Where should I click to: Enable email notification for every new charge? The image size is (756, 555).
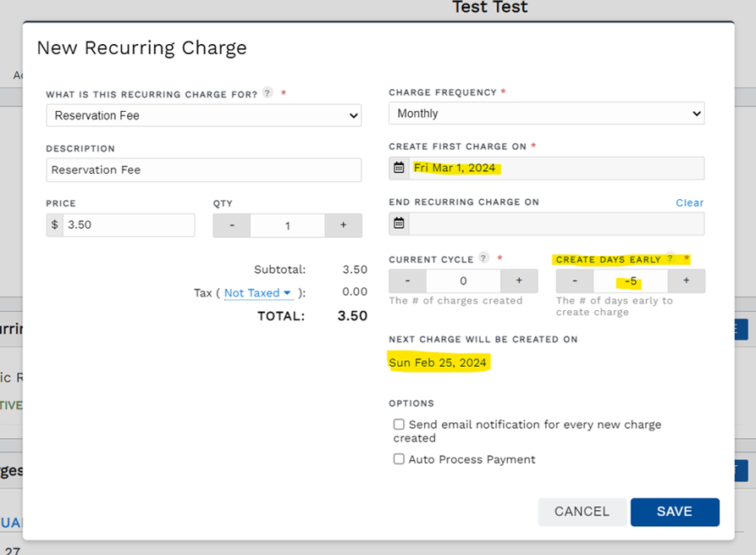tap(399, 425)
